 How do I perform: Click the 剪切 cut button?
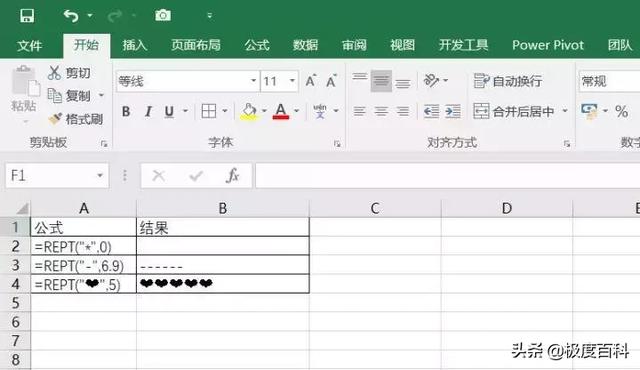(69, 73)
